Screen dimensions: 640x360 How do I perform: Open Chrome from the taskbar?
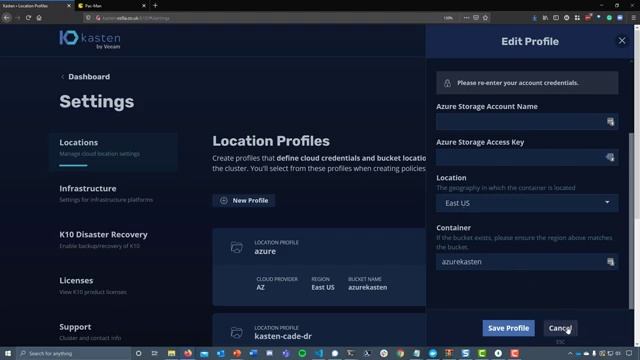click(400, 353)
